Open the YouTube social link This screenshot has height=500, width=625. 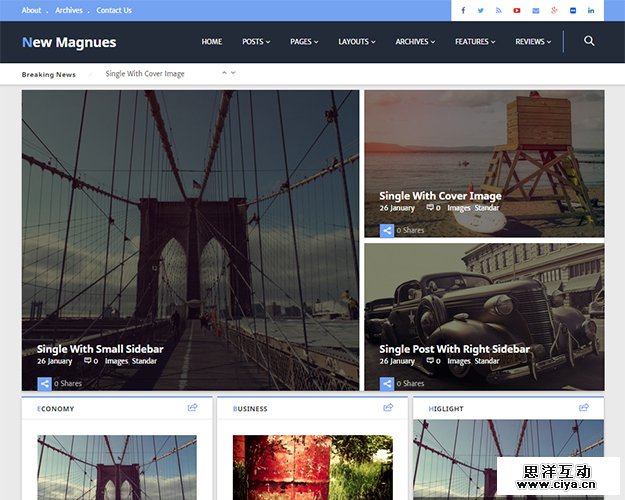coord(517,10)
